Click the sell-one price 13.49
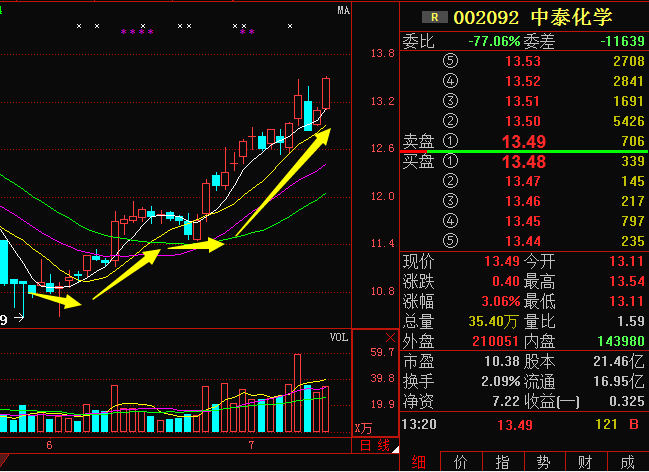The width and height of the screenshot is (649, 472). pos(523,141)
